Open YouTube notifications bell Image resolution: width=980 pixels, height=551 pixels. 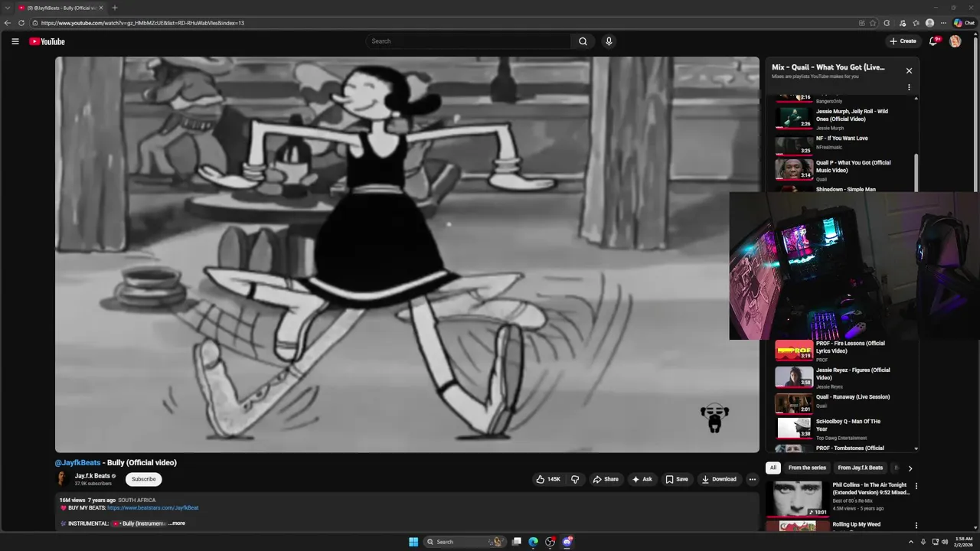[933, 41]
